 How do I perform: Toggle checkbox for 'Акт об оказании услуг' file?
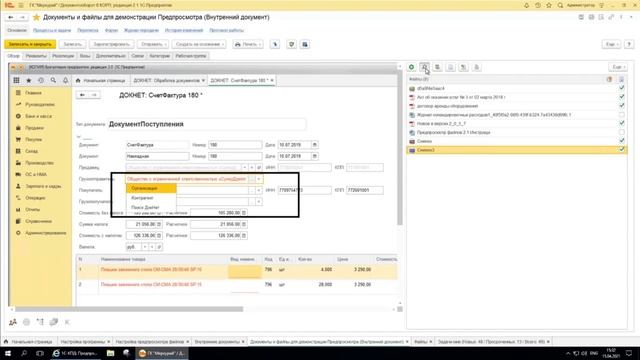(621, 97)
